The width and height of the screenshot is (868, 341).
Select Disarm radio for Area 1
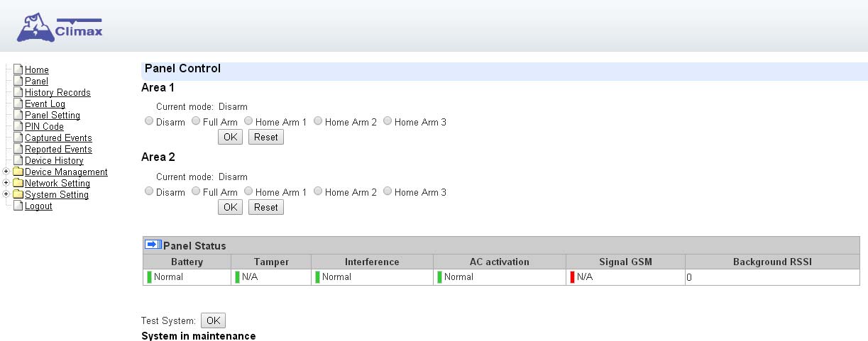[x=149, y=121]
